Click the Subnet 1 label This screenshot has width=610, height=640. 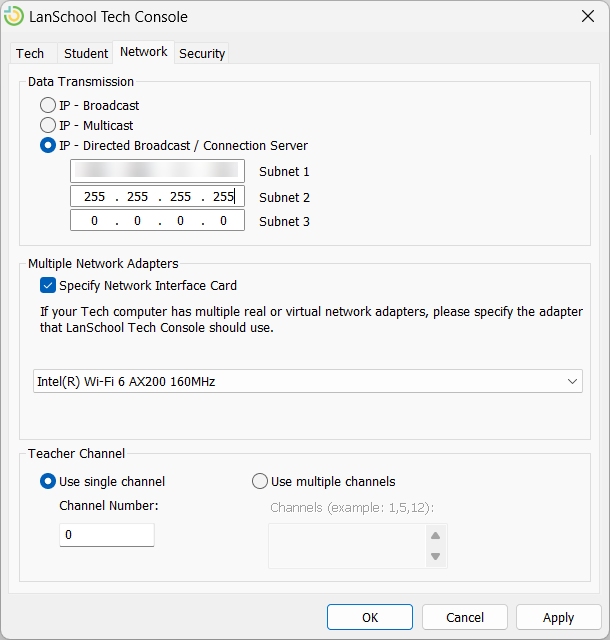pyautogui.click(x=285, y=171)
